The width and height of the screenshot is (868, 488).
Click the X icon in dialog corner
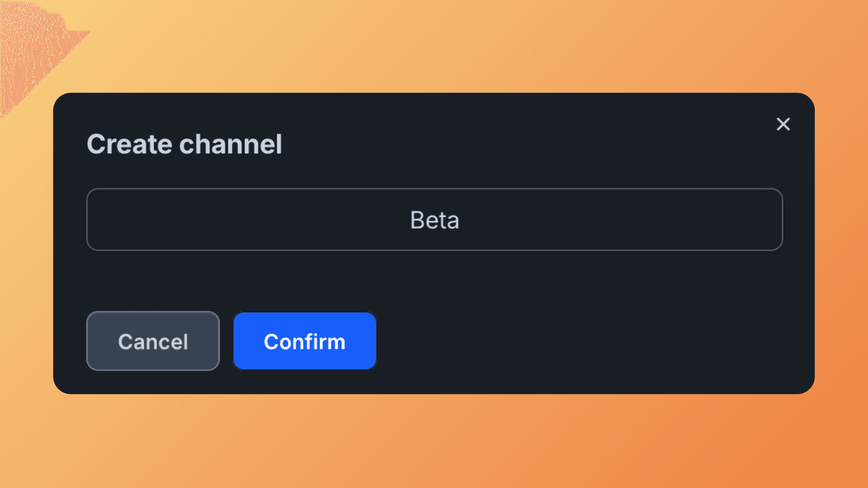[x=783, y=124]
